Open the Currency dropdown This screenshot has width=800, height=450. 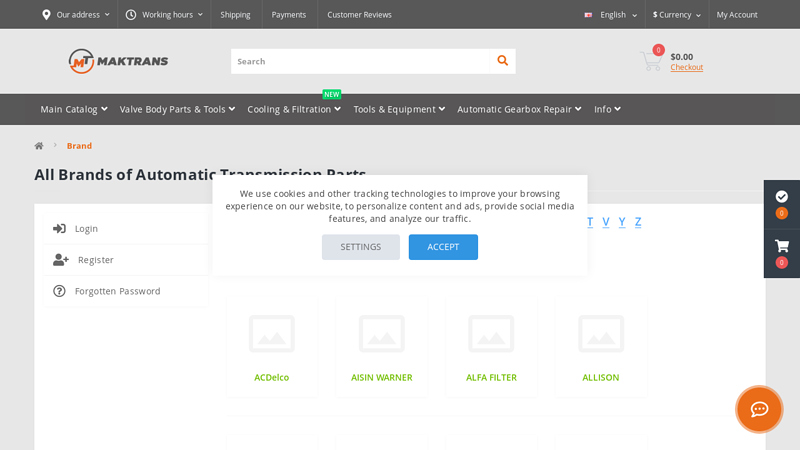pyautogui.click(x=676, y=15)
